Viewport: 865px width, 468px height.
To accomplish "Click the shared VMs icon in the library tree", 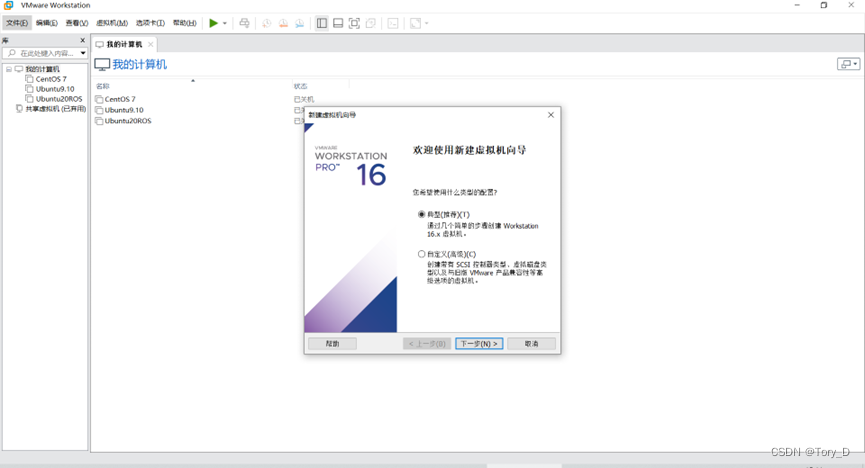I will click(x=19, y=109).
